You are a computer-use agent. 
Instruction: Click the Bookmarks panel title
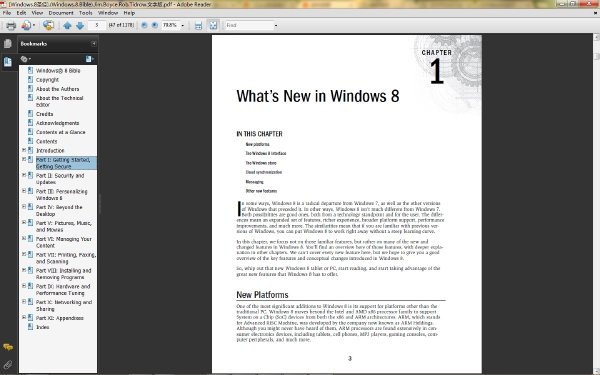(x=34, y=44)
